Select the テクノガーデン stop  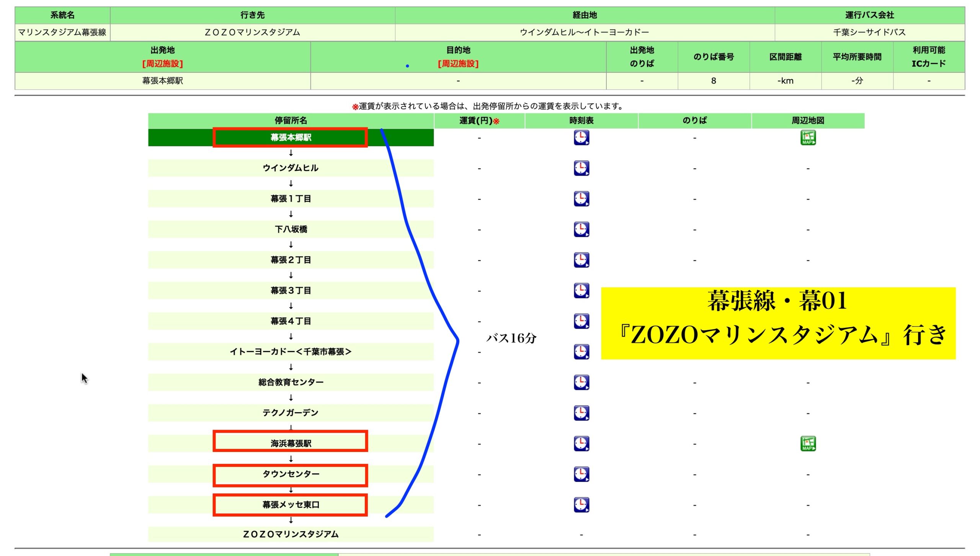pyautogui.click(x=291, y=413)
